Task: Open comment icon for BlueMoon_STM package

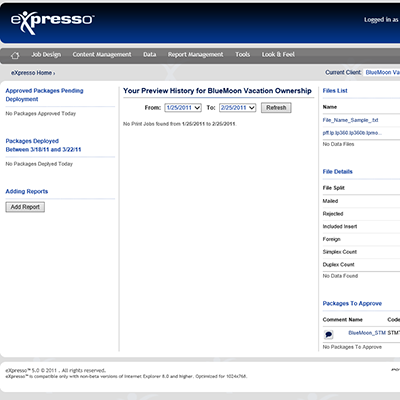Action: (329, 334)
